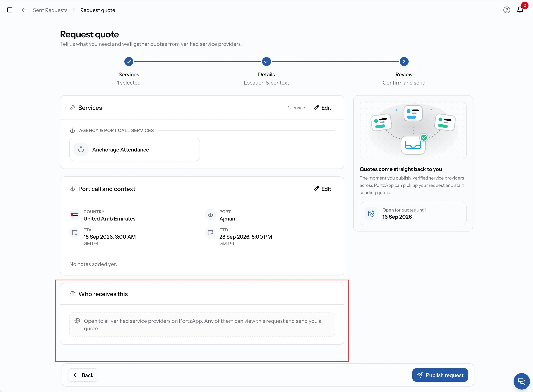
Task: Edit the Services section
Action: pyautogui.click(x=322, y=108)
